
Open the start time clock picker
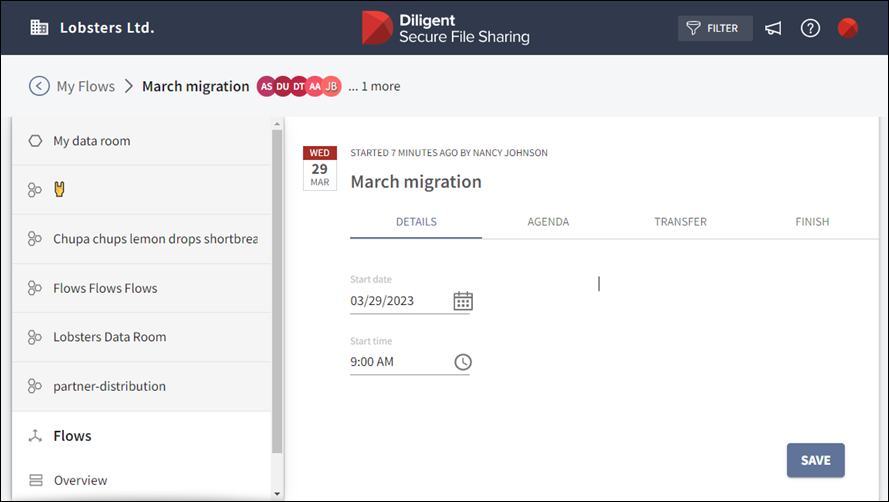tap(463, 362)
